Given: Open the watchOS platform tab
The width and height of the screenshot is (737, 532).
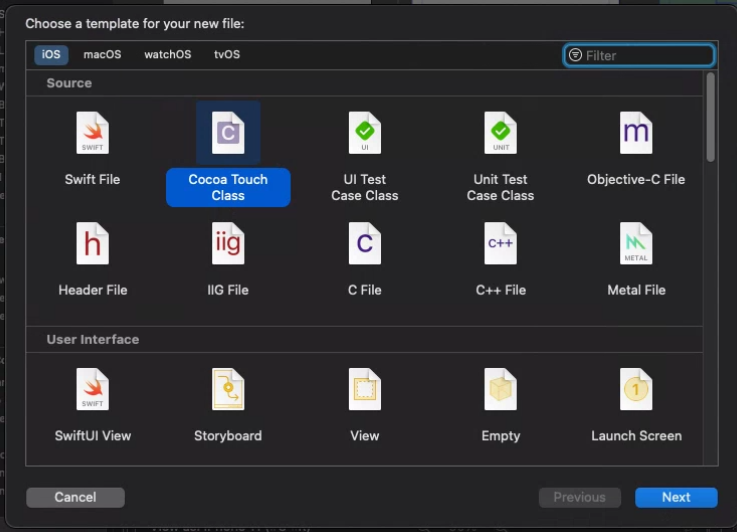Looking at the screenshot, I should [x=168, y=55].
